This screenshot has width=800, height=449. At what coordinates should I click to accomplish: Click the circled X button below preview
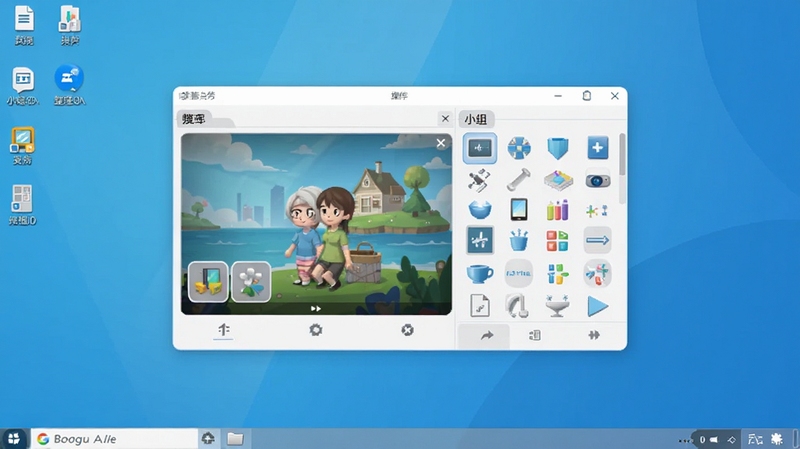(407, 330)
